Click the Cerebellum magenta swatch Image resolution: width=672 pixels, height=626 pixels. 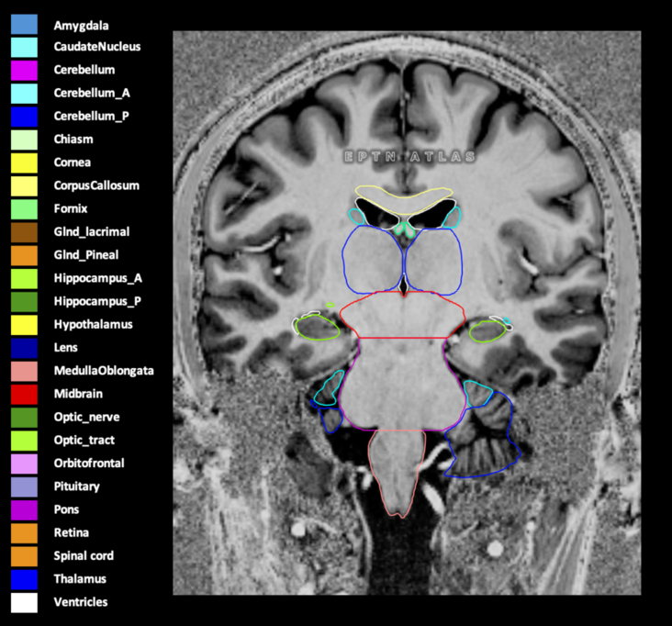24,71
